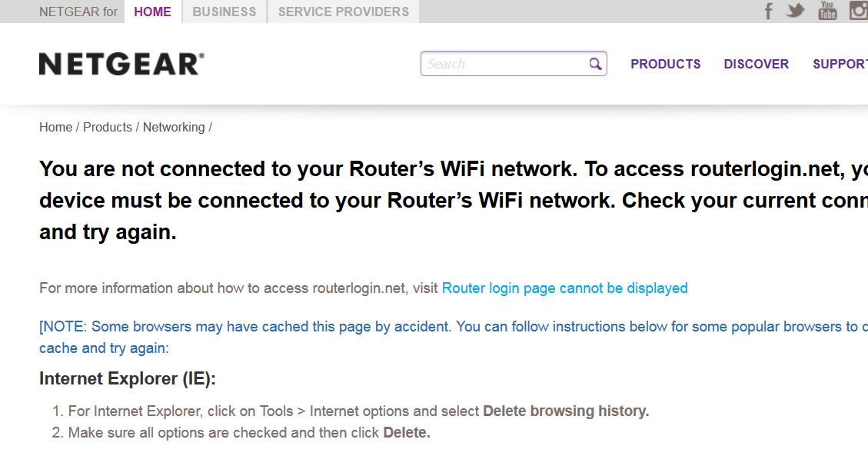Open the PRODUCTS menu

(665, 64)
